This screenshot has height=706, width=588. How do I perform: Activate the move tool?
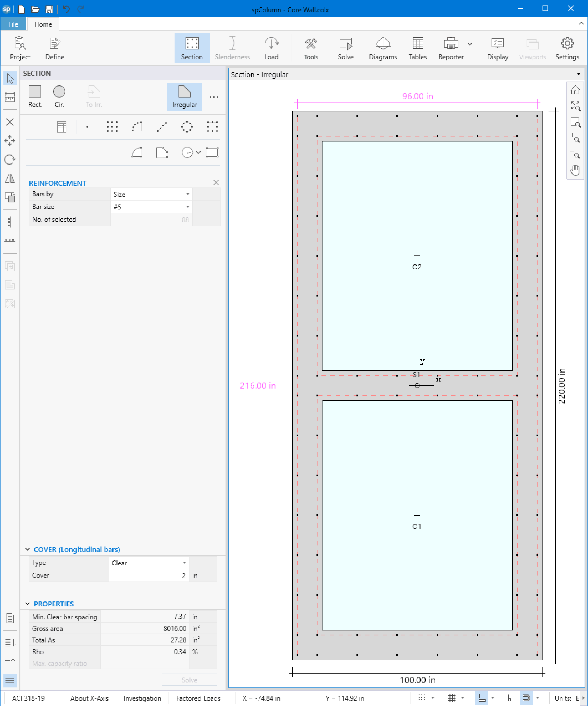pos(10,140)
